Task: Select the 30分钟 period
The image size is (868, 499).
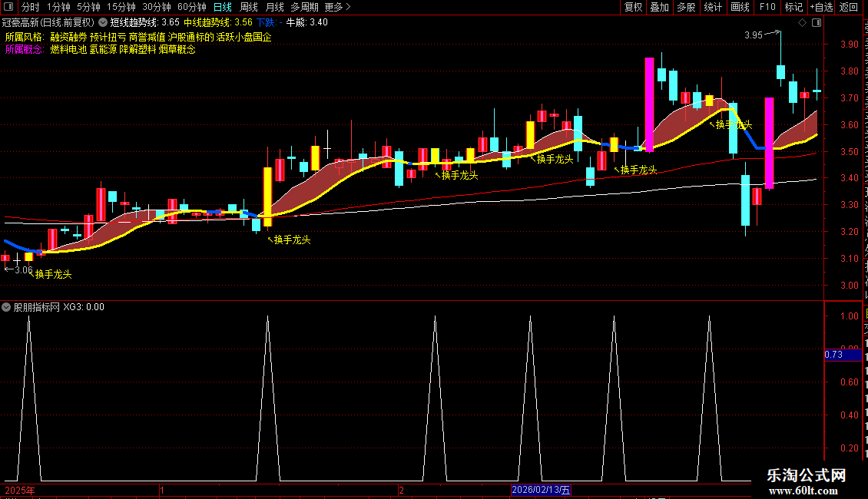Action: 157,7
